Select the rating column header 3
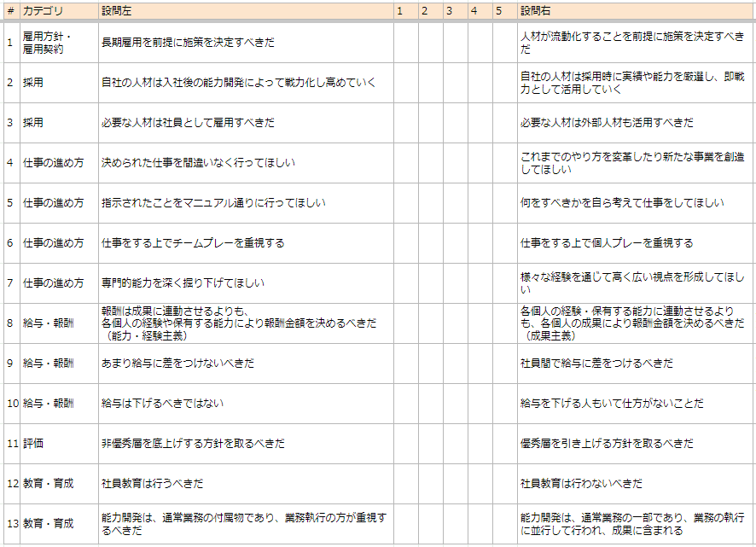The image size is (756, 547). tap(456, 11)
